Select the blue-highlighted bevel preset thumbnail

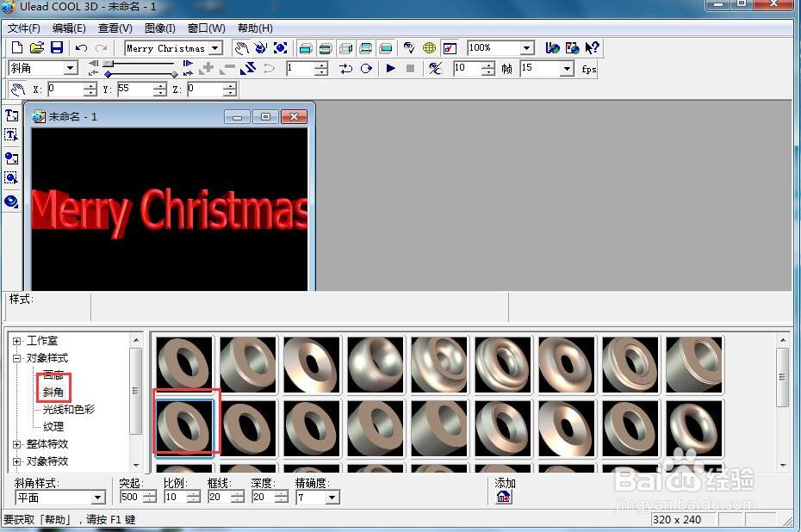click(184, 428)
